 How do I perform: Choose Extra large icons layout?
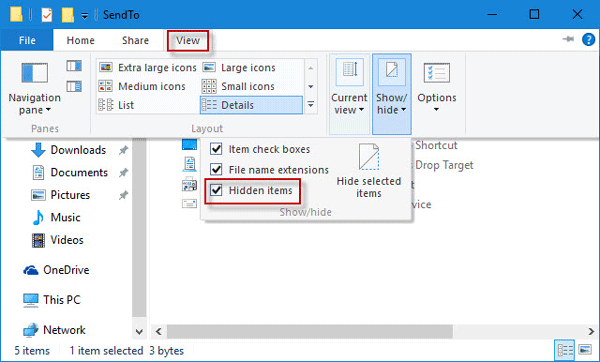(148, 68)
